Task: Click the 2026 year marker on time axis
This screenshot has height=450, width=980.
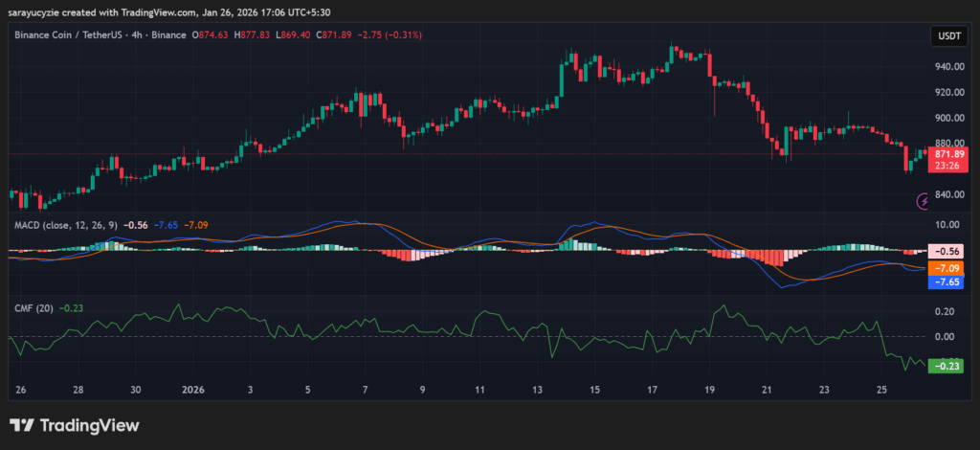Action: click(x=193, y=391)
